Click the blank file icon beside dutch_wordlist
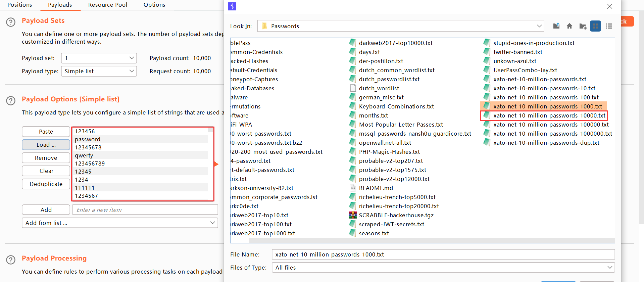644x282 pixels. tap(353, 88)
